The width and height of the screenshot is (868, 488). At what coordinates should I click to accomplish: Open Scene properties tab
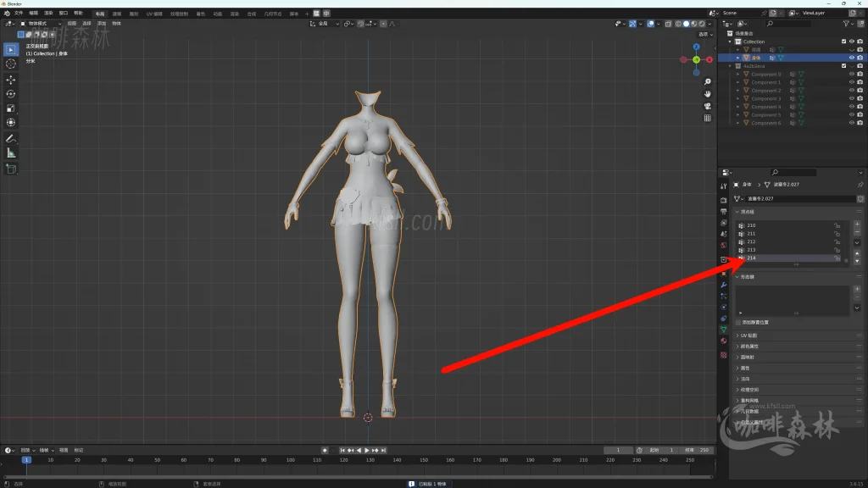(x=724, y=234)
